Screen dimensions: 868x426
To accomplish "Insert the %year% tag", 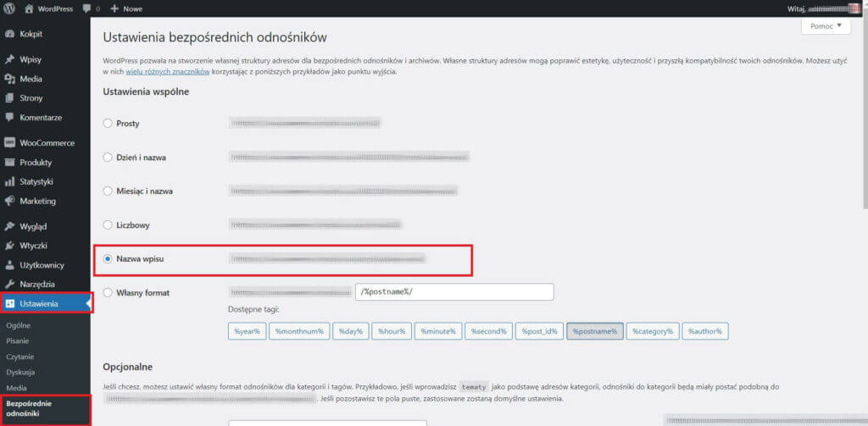I will tap(247, 331).
